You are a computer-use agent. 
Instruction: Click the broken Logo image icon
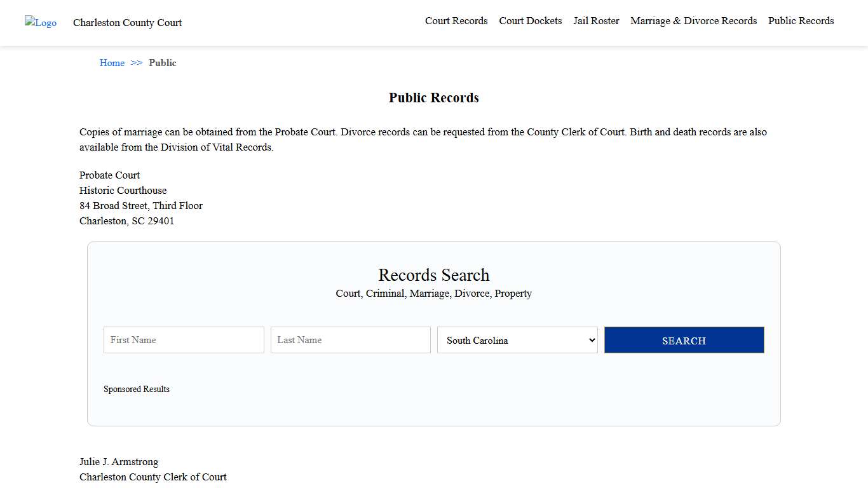[x=40, y=23]
